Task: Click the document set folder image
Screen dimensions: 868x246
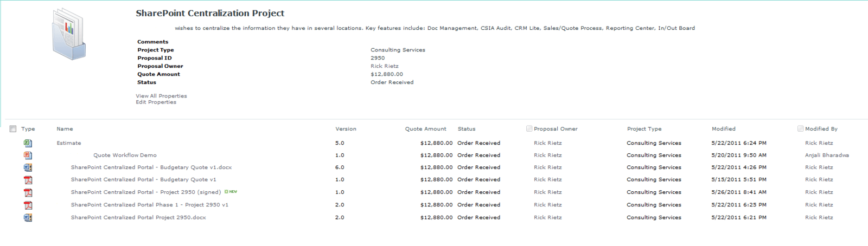Action: 69,34
